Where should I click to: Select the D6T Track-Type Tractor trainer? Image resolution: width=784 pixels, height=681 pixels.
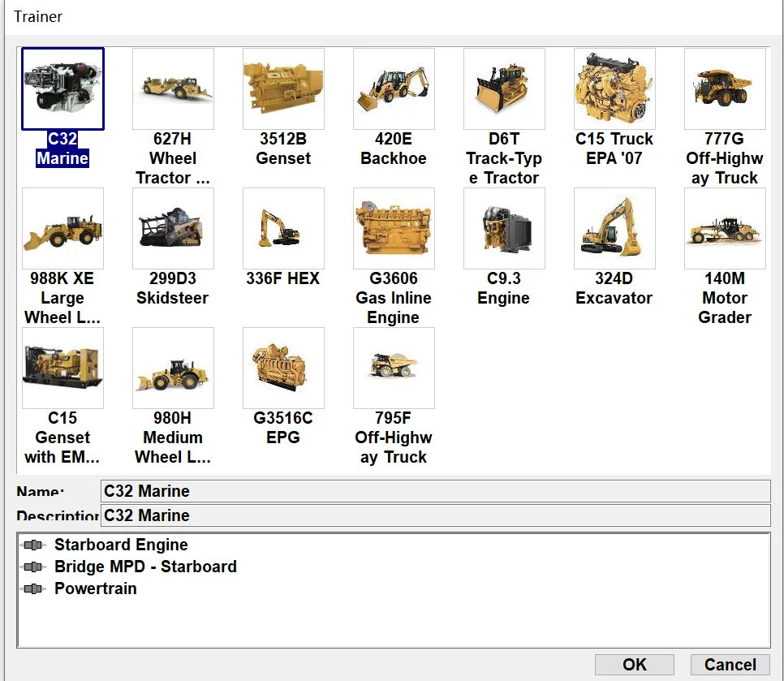pos(504,88)
